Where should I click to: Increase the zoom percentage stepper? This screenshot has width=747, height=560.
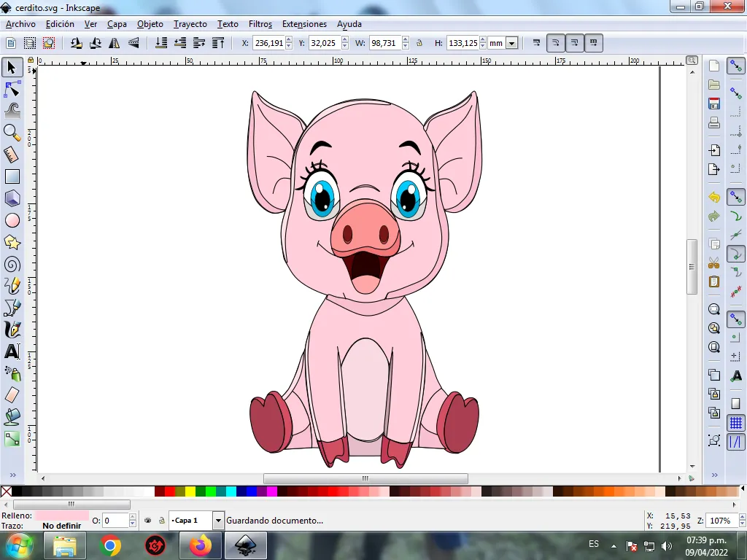[742, 518]
